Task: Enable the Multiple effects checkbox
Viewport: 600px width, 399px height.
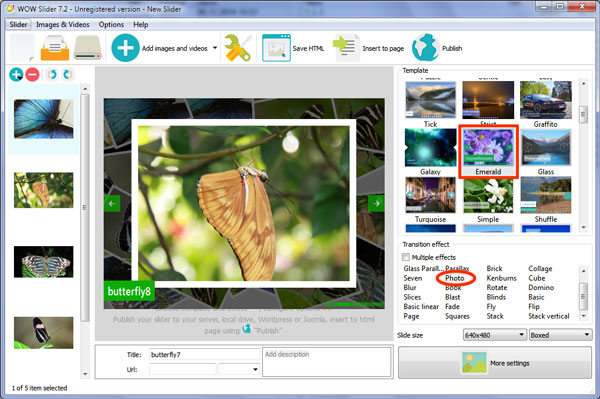Action: pyautogui.click(x=406, y=257)
